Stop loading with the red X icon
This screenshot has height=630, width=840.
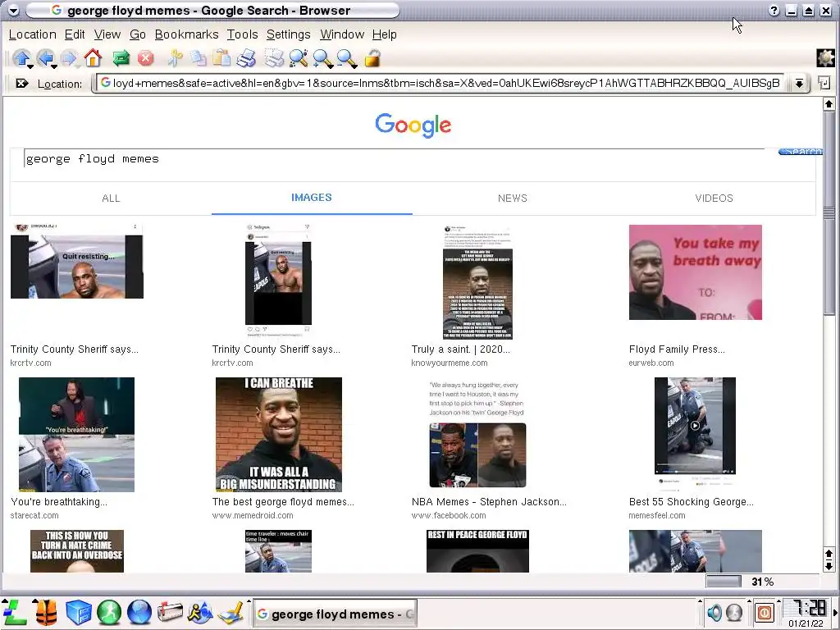click(145, 58)
